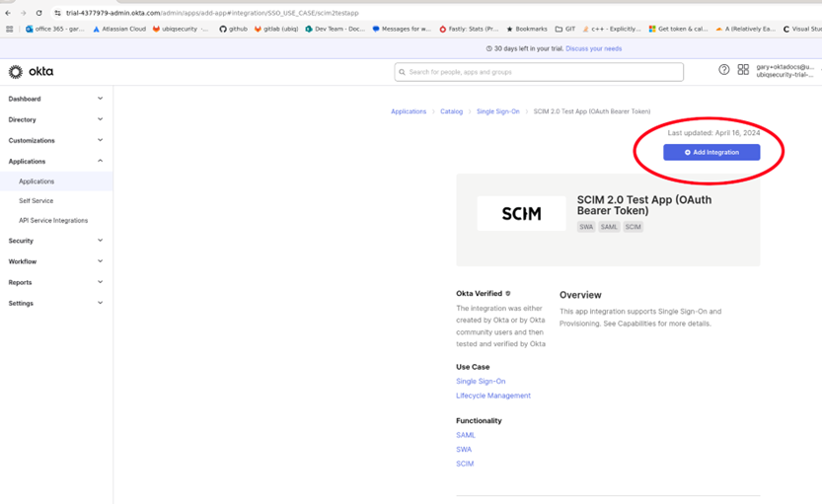Open the browser apps grid in bookmarks bar
Viewport: 822px width, 504px height.
tap(10, 29)
